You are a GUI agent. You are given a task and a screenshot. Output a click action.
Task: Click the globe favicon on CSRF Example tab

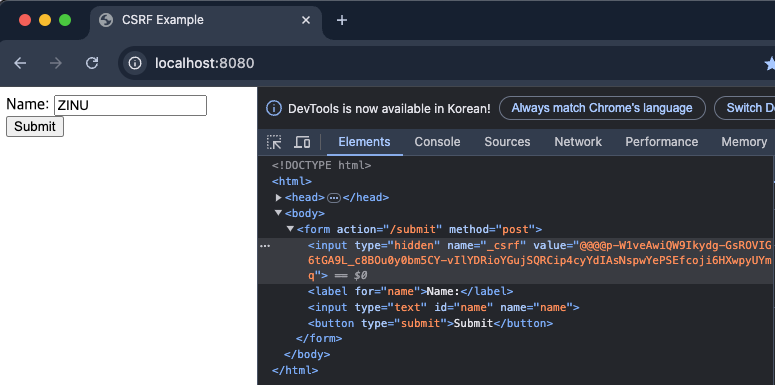click(x=106, y=20)
